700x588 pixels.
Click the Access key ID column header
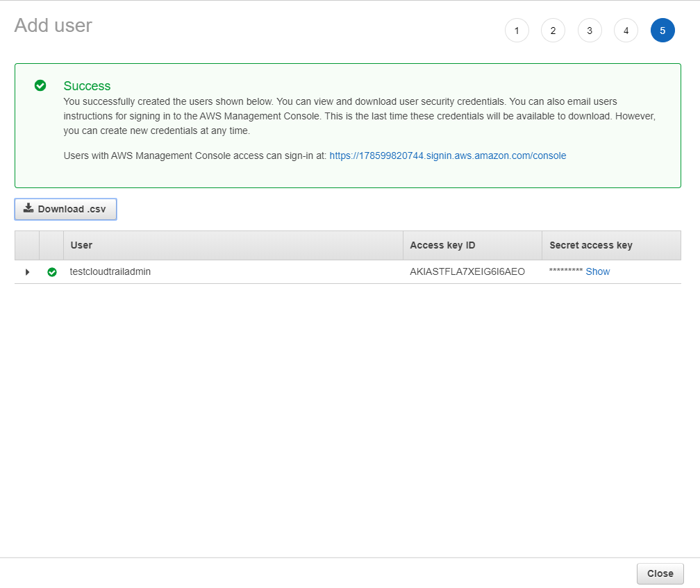pyautogui.click(x=442, y=245)
